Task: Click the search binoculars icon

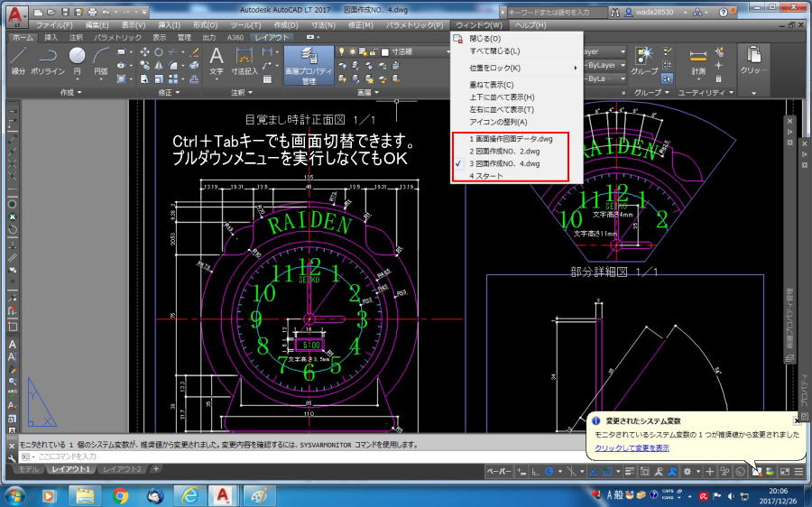Action: [x=614, y=12]
